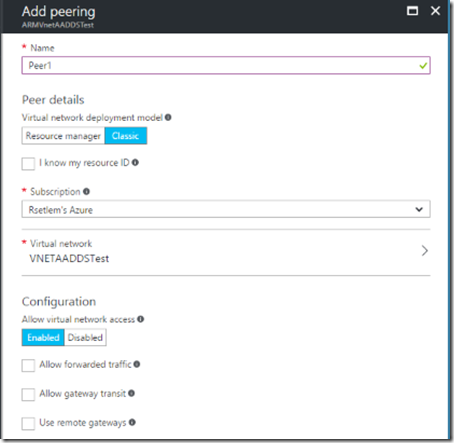Tick the Allow gateway transit checkbox
The image size is (454, 443).
[x=28, y=395]
